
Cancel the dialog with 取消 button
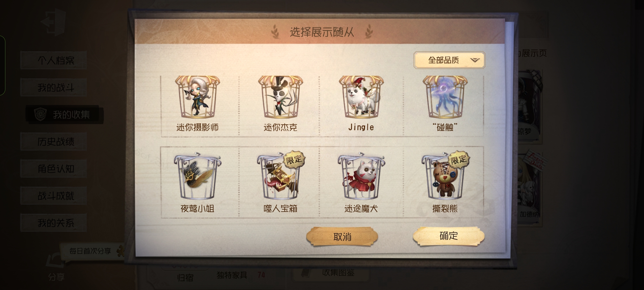click(x=342, y=237)
